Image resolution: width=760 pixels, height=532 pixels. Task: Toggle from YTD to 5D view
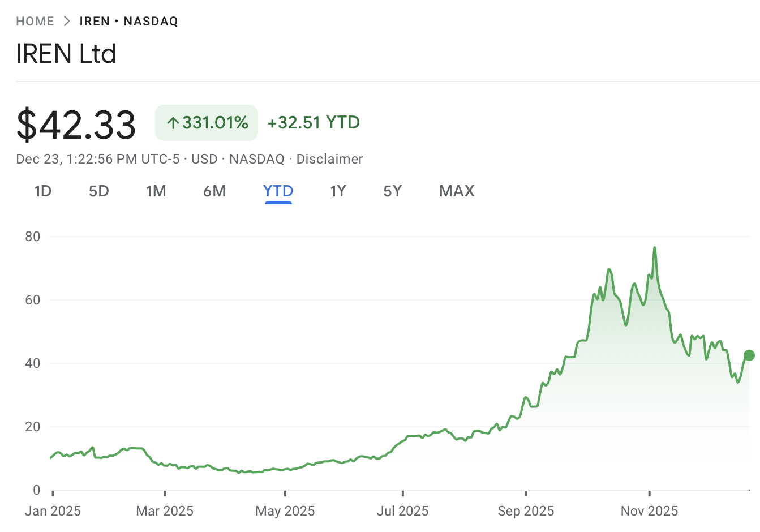pos(98,191)
